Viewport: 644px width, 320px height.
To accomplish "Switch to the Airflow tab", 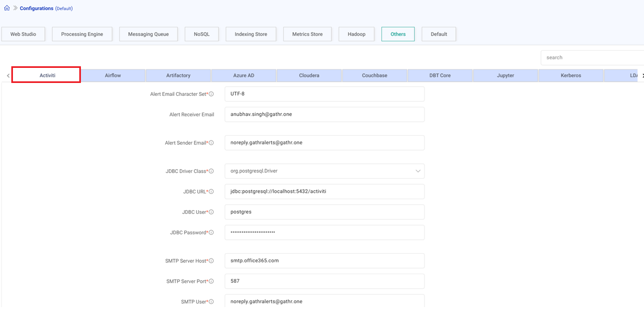I will 112,75.
